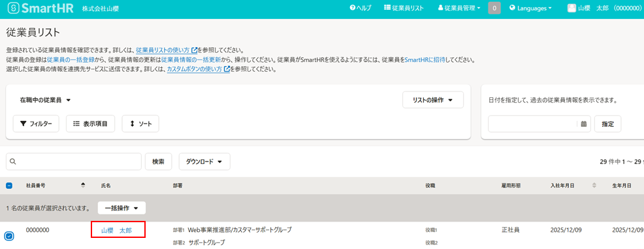Open the 従業員の一括登録 link
This screenshot has width=644, height=249.
(x=71, y=60)
